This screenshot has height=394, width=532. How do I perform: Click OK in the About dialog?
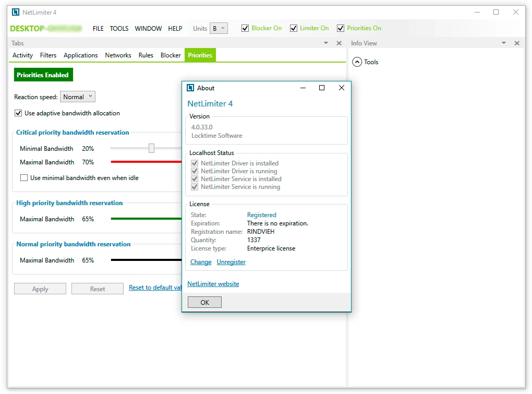tap(204, 302)
